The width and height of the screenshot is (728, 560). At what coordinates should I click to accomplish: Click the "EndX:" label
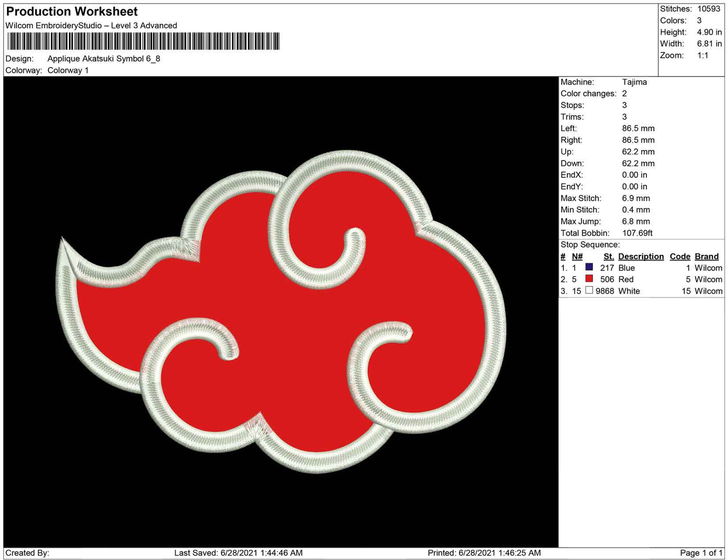click(572, 175)
